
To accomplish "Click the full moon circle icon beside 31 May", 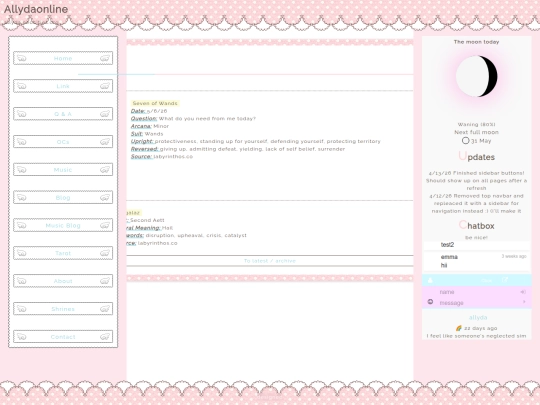I will (x=466, y=141).
